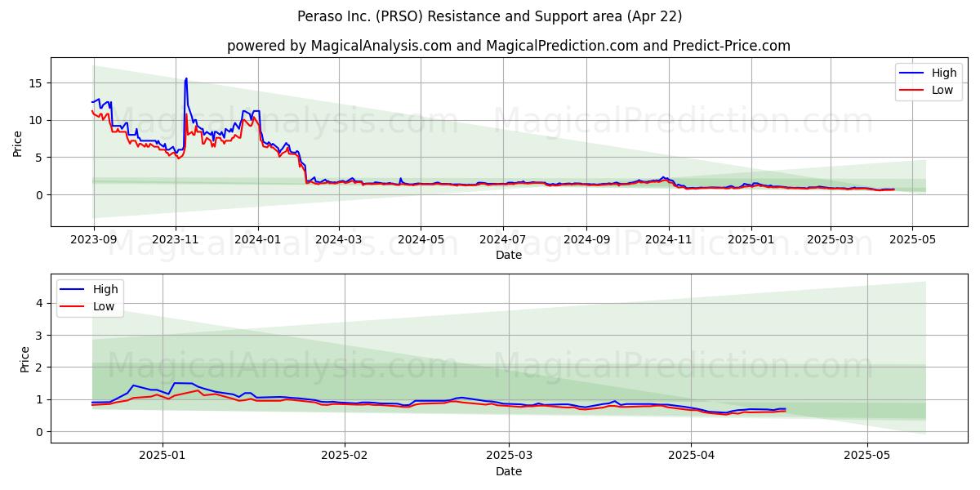Click the '4' price tick in bottom chart
Image resolution: width=980 pixels, height=490 pixels.
(x=41, y=303)
